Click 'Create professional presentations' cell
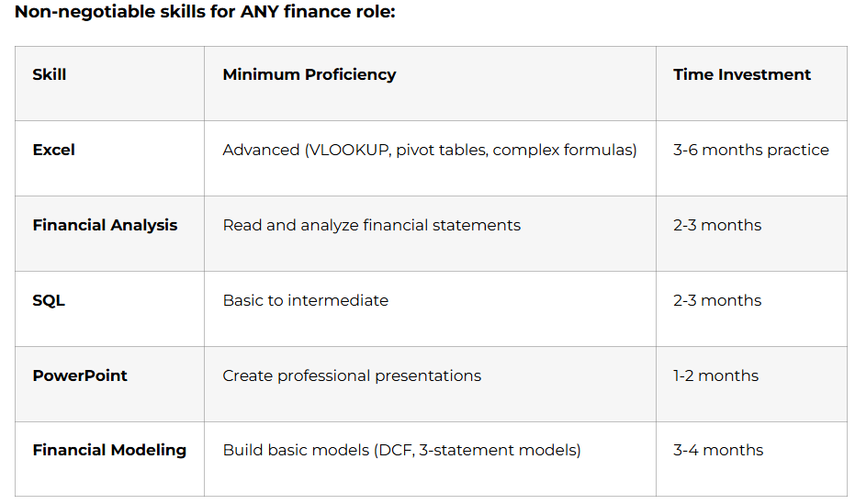 352,375
